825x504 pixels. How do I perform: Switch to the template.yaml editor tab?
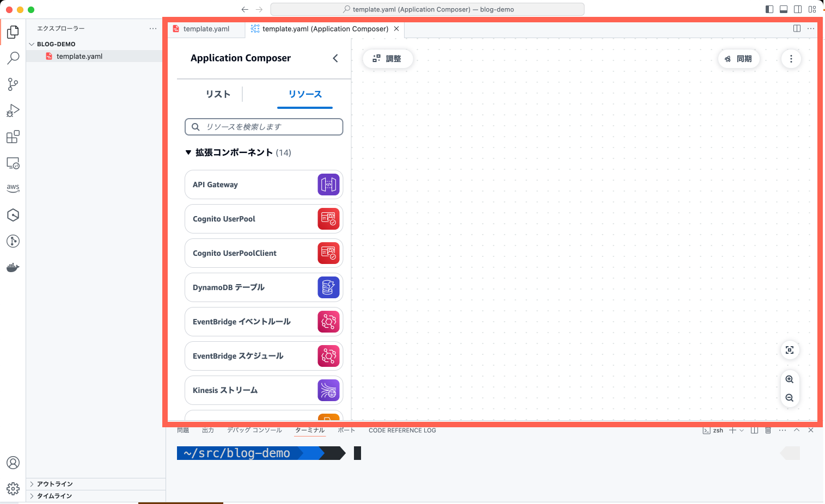(x=206, y=29)
